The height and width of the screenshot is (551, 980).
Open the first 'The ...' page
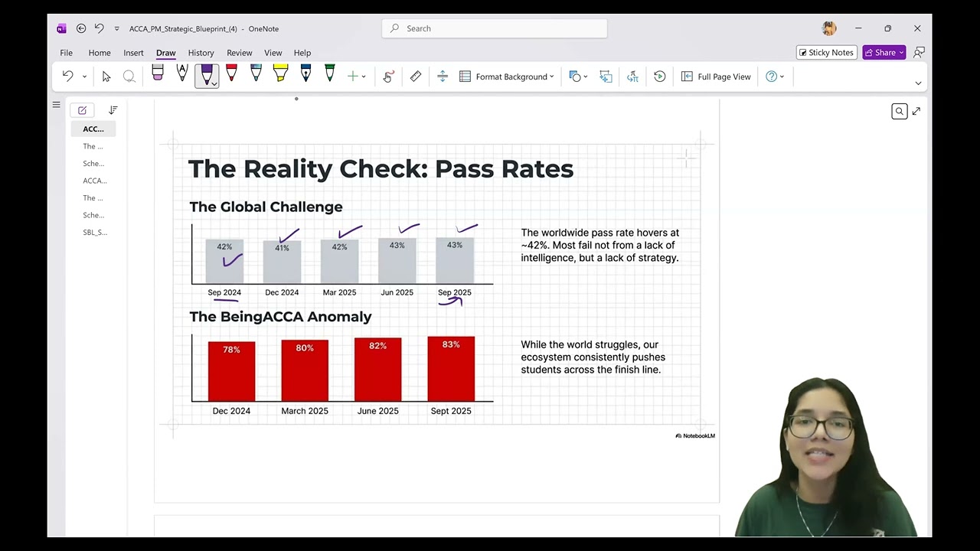pos(93,146)
